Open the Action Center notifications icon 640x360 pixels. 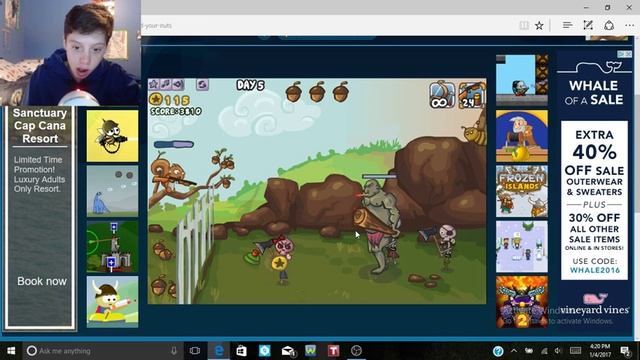point(625,351)
